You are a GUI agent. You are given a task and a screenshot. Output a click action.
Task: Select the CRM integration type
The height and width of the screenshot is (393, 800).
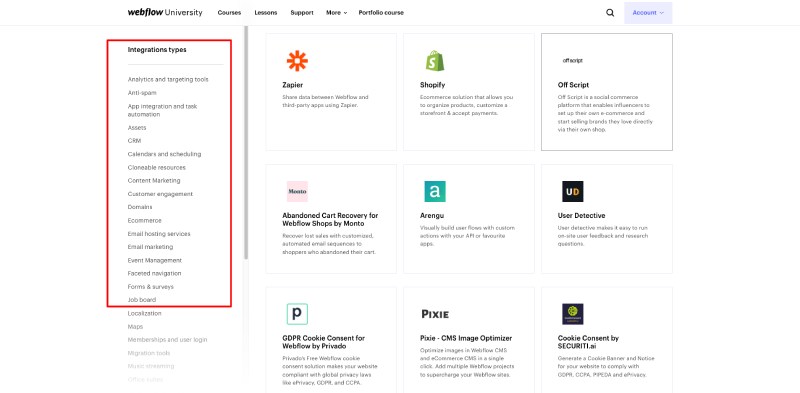click(134, 141)
